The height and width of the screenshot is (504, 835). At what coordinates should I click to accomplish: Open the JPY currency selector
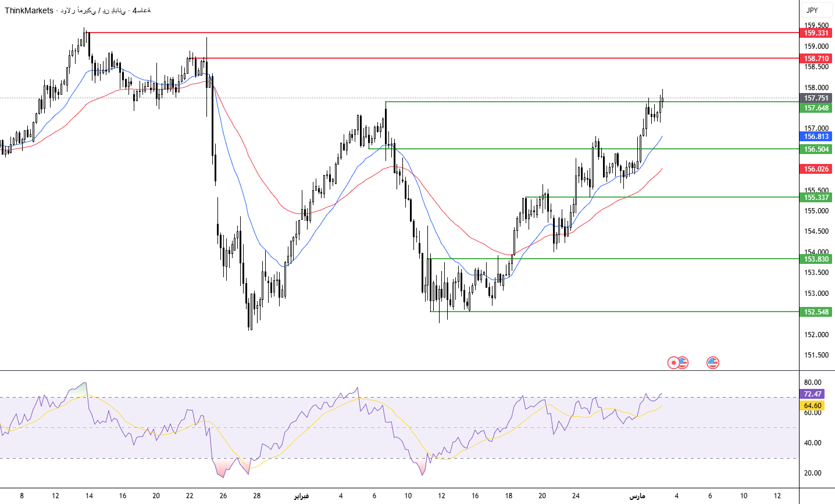(812, 10)
